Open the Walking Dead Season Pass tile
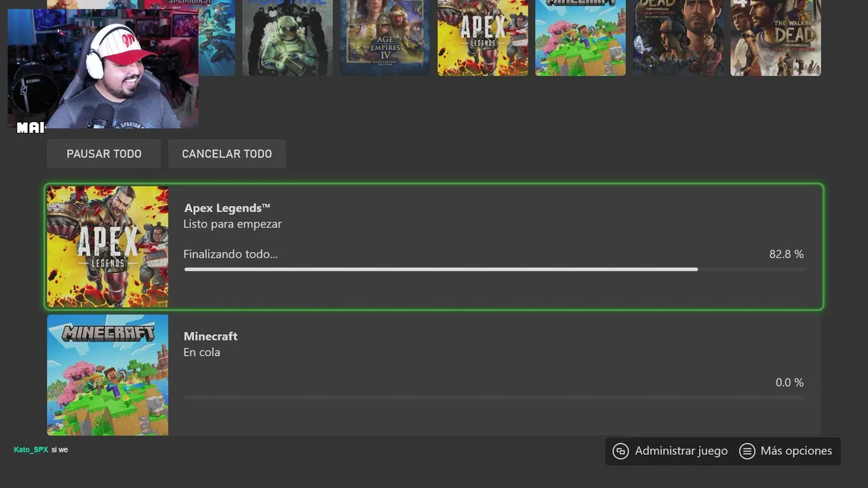 coord(677,37)
